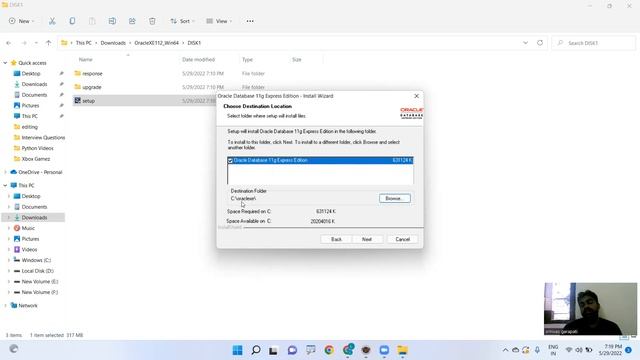The width and height of the screenshot is (640, 360).
Task: Open the View dropdown
Action: (219, 21)
